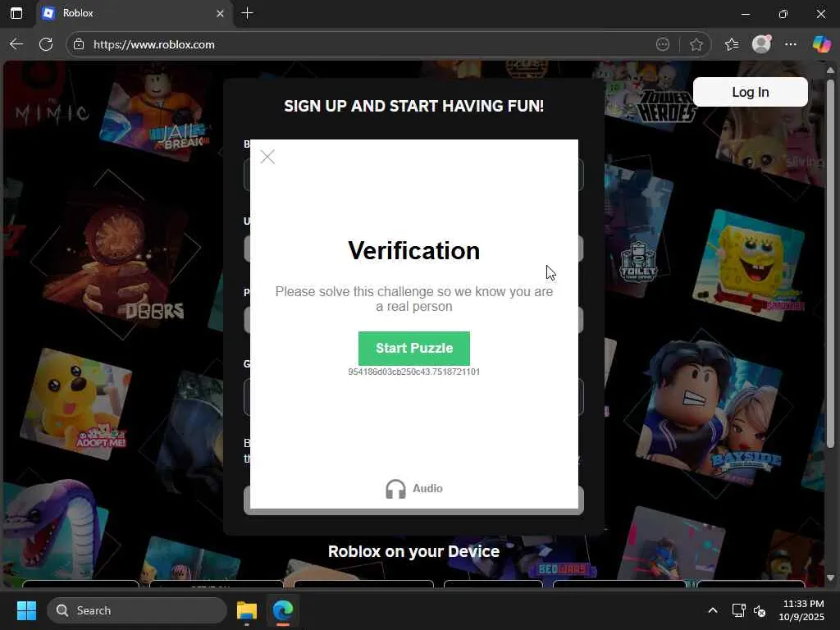Screen dimensions: 840x630
Task: Close the Roblox tab
Action: click(220, 13)
